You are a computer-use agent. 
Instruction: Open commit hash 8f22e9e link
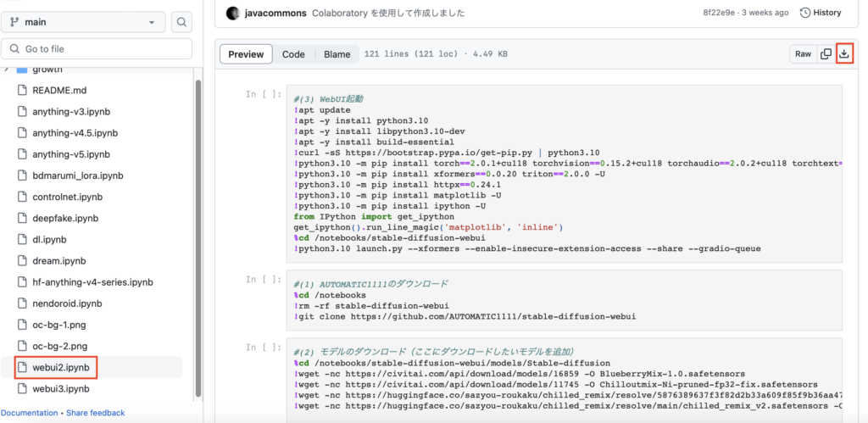tap(720, 13)
